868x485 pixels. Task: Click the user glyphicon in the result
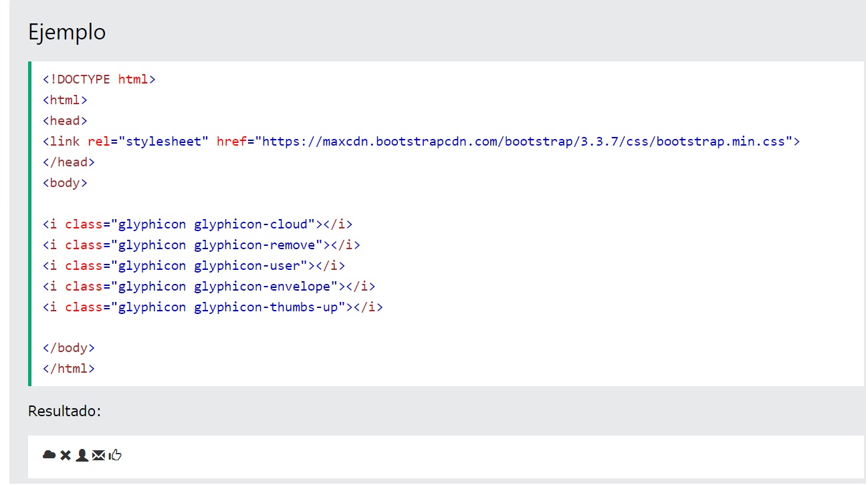click(x=82, y=456)
